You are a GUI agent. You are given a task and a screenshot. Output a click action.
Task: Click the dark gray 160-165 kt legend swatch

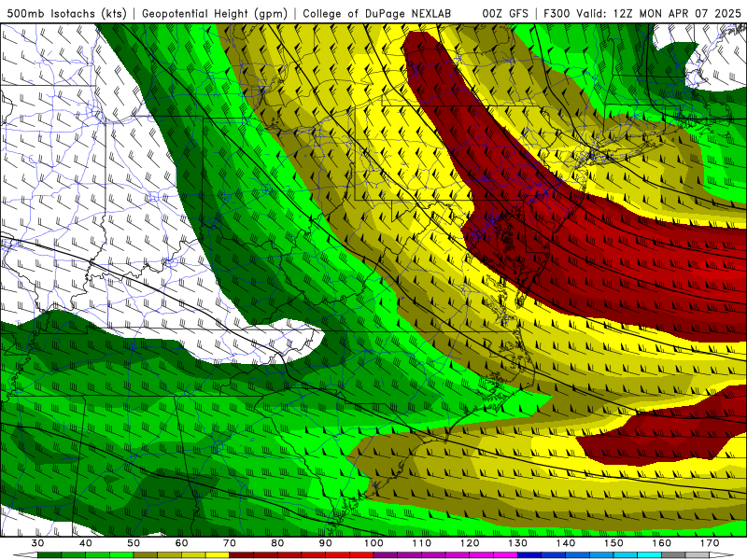[674, 555]
